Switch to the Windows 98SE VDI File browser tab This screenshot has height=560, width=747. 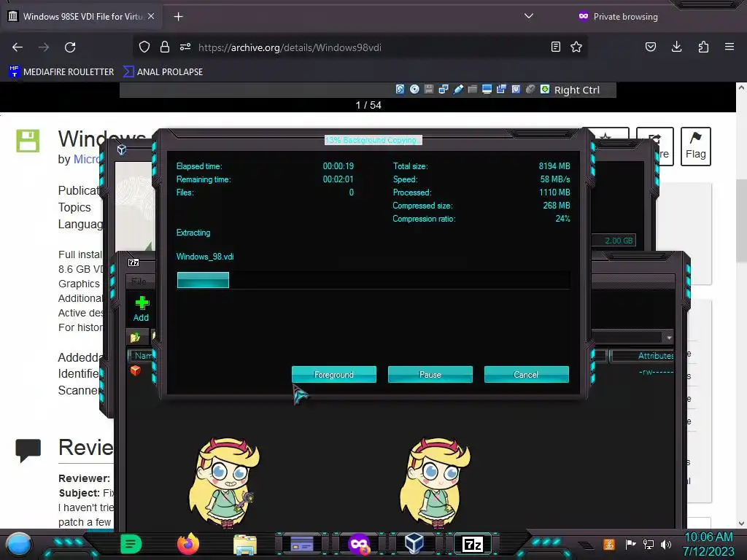point(82,16)
